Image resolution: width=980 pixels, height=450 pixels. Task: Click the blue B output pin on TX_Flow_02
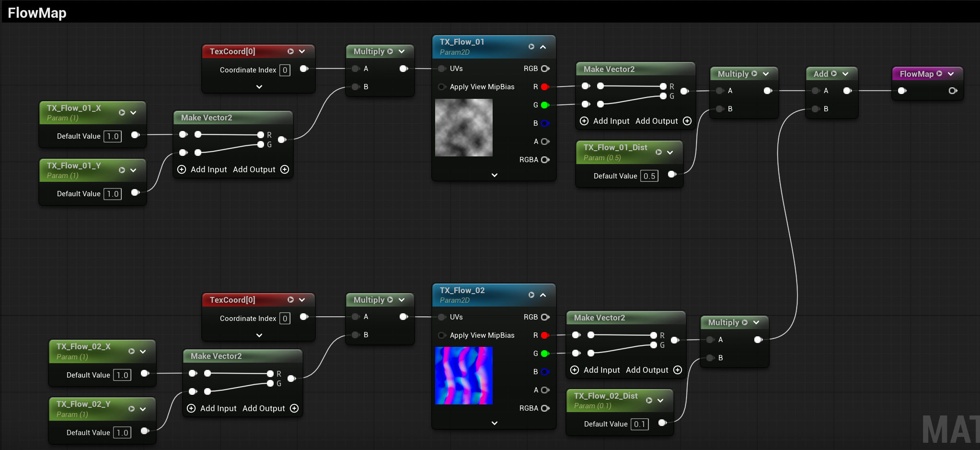coord(545,372)
